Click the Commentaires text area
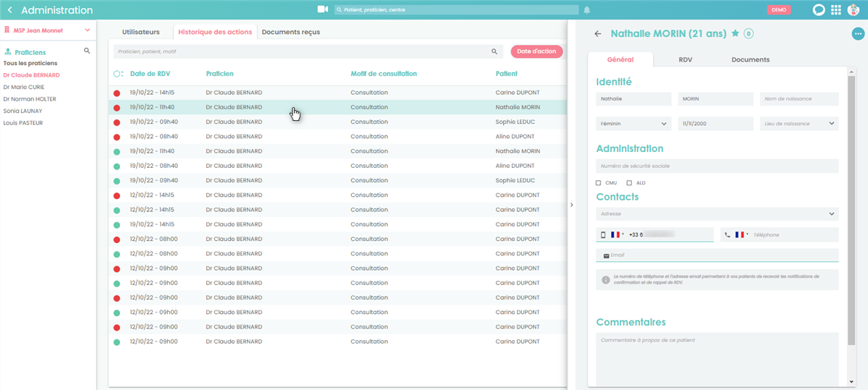 [717, 358]
